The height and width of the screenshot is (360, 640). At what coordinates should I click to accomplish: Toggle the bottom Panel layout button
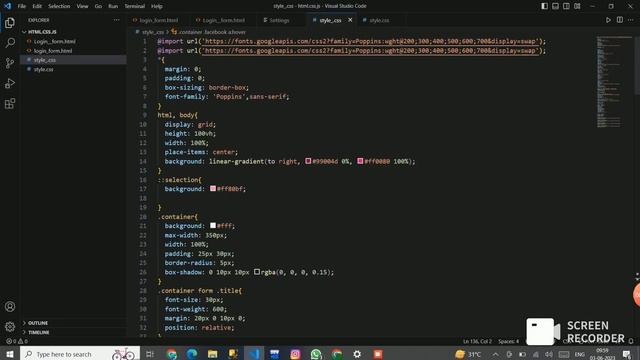(556, 6)
